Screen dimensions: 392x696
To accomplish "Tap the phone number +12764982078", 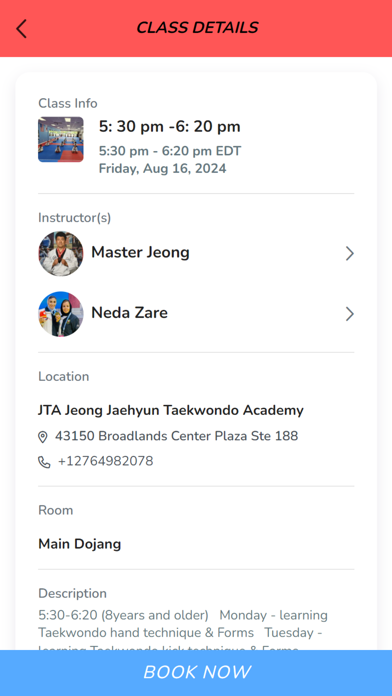I will (x=106, y=461).
